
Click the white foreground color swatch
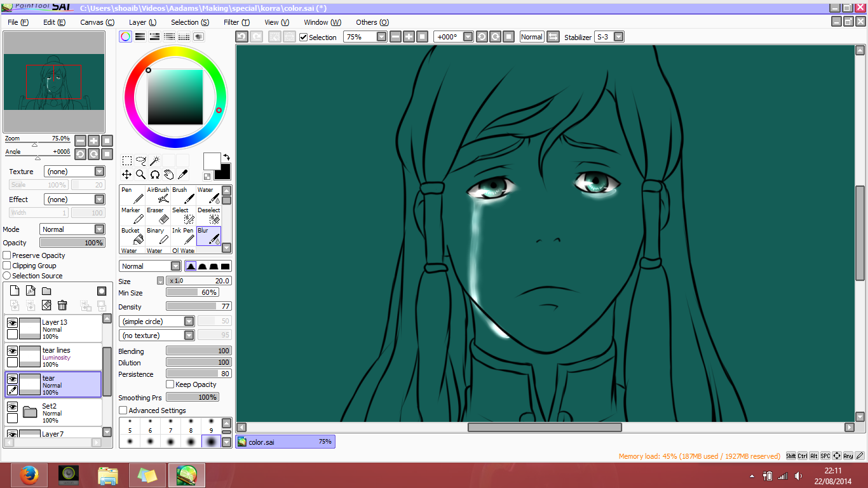pyautogui.click(x=212, y=161)
